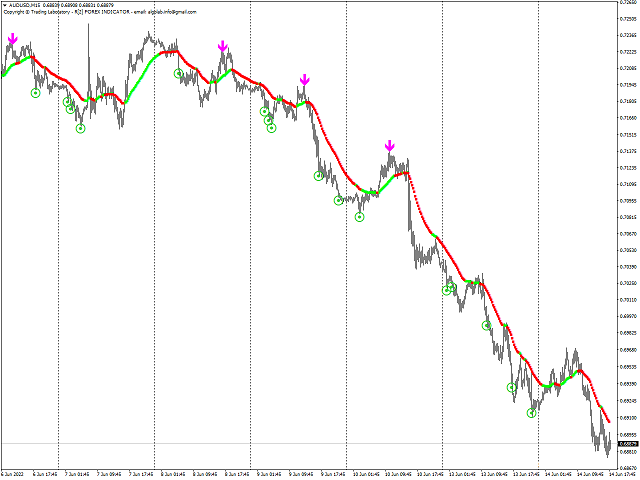
Task: Click the '7 Jun 17:45' time-axis label
Action: coord(141,474)
